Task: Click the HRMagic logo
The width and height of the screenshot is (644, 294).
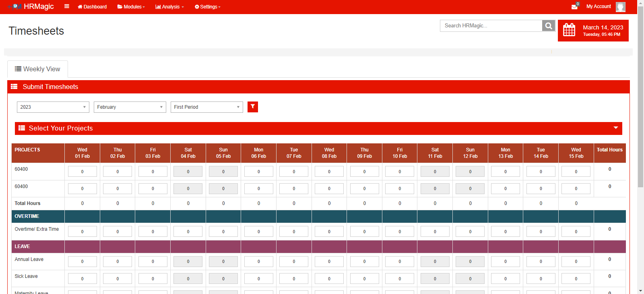Action: pos(31,6)
